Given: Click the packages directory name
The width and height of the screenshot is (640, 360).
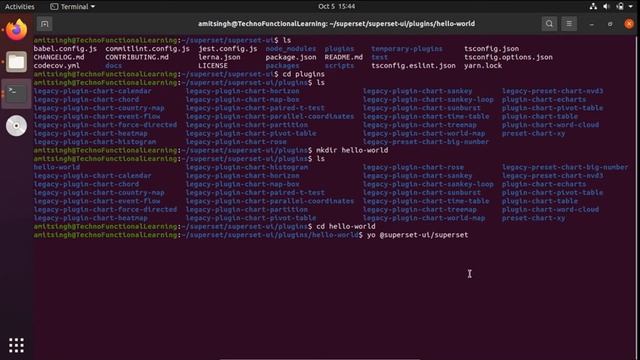Looking at the screenshot, I should tap(282, 66).
